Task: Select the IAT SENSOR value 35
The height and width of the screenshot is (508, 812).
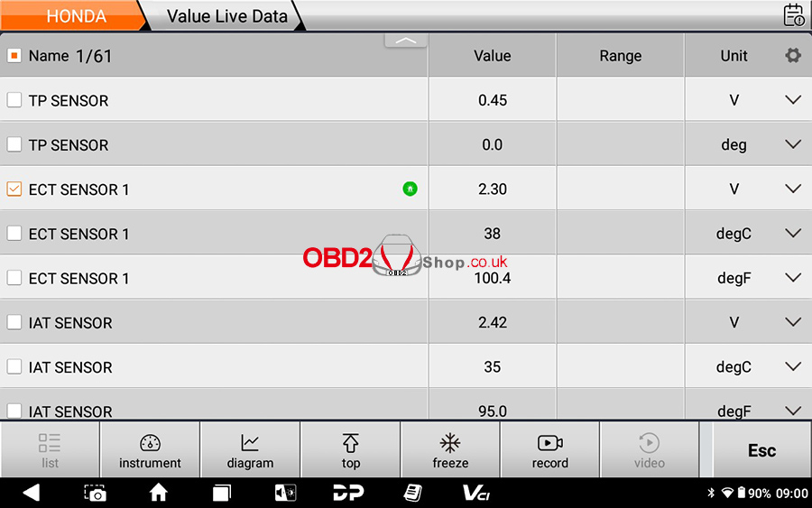Action: pos(492,367)
